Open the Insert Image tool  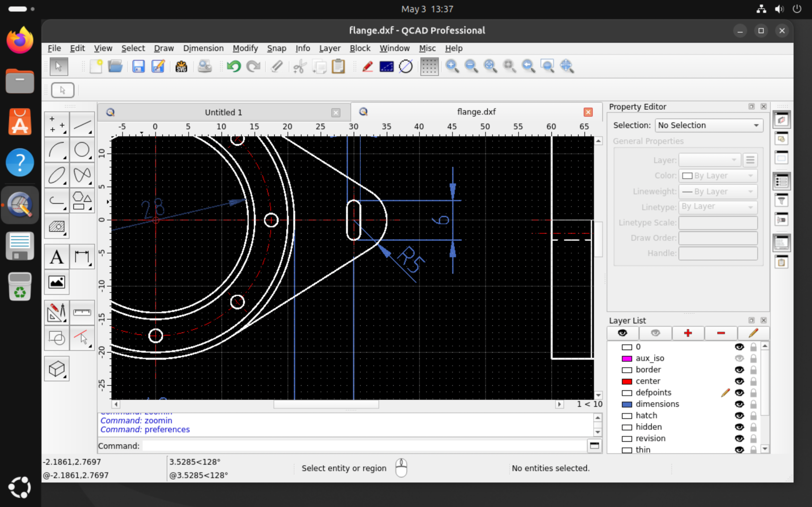[x=57, y=282]
